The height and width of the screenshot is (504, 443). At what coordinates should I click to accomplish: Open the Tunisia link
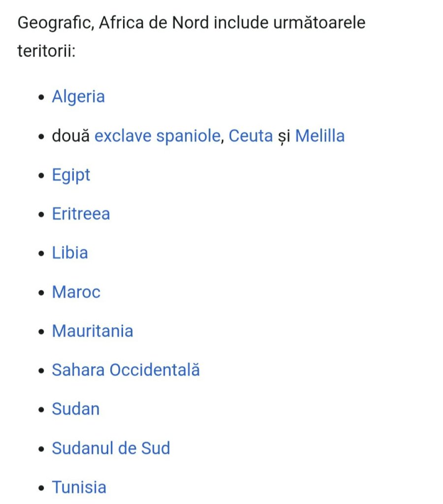click(x=79, y=487)
